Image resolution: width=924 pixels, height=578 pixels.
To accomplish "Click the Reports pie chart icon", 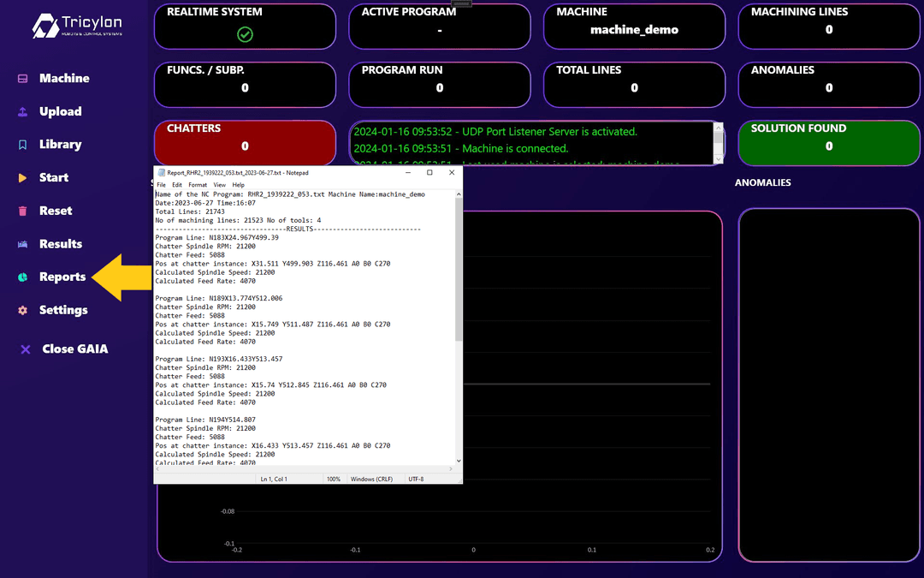I will (23, 277).
